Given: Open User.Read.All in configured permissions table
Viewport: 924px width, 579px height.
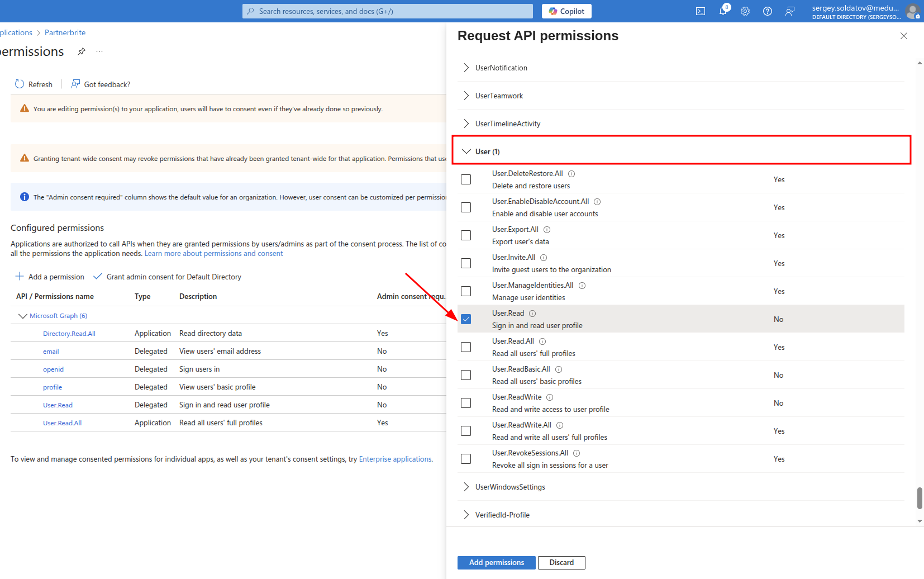Looking at the screenshot, I should 62,423.
